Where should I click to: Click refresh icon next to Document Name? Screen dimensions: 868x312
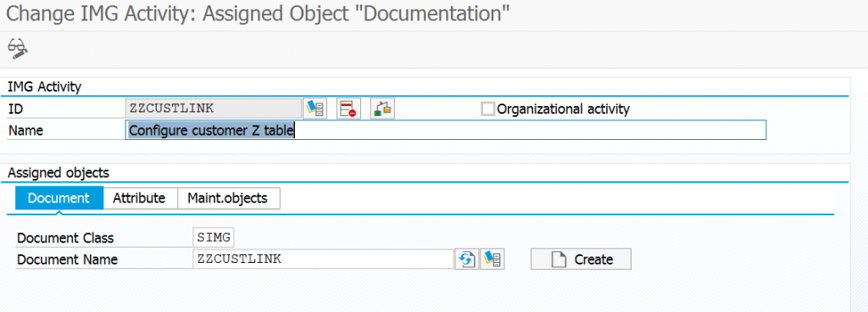(x=467, y=259)
